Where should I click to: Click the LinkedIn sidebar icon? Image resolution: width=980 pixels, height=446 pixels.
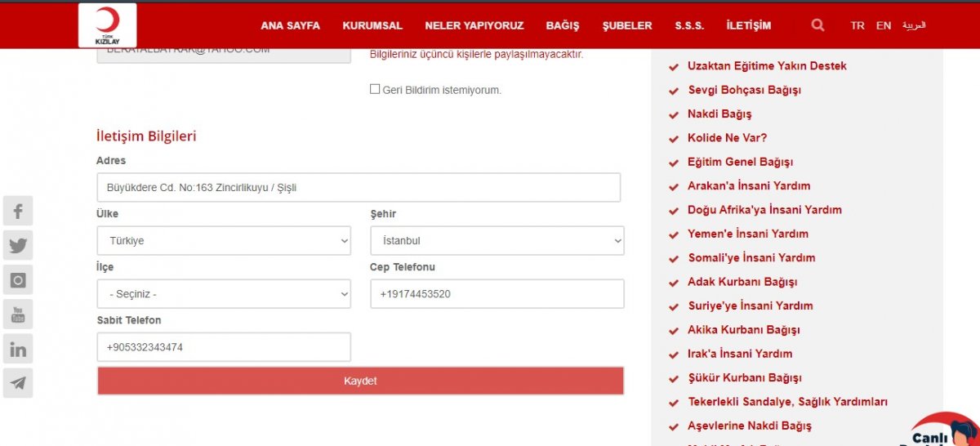18,350
